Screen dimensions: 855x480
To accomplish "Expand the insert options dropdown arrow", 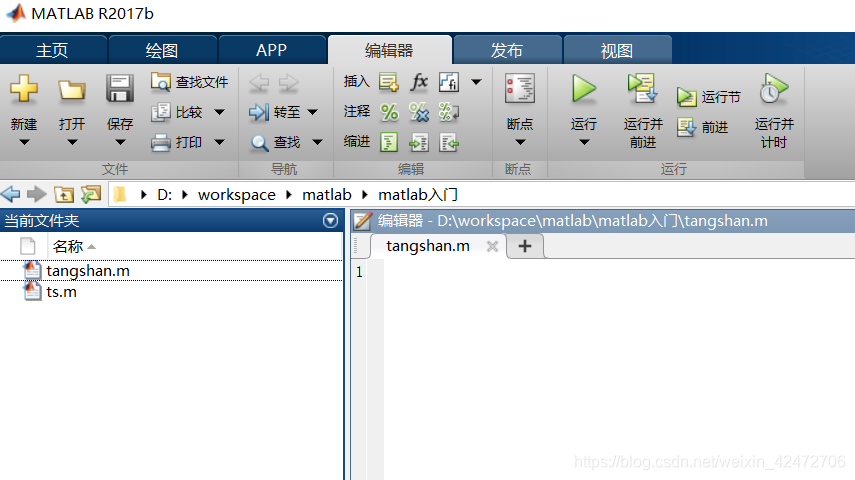I will (x=476, y=82).
